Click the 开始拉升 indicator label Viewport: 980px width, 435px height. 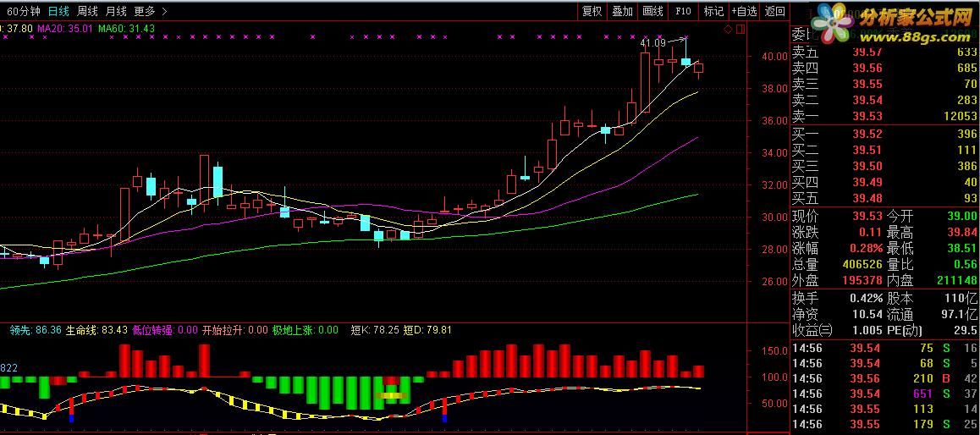(x=235, y=330)
